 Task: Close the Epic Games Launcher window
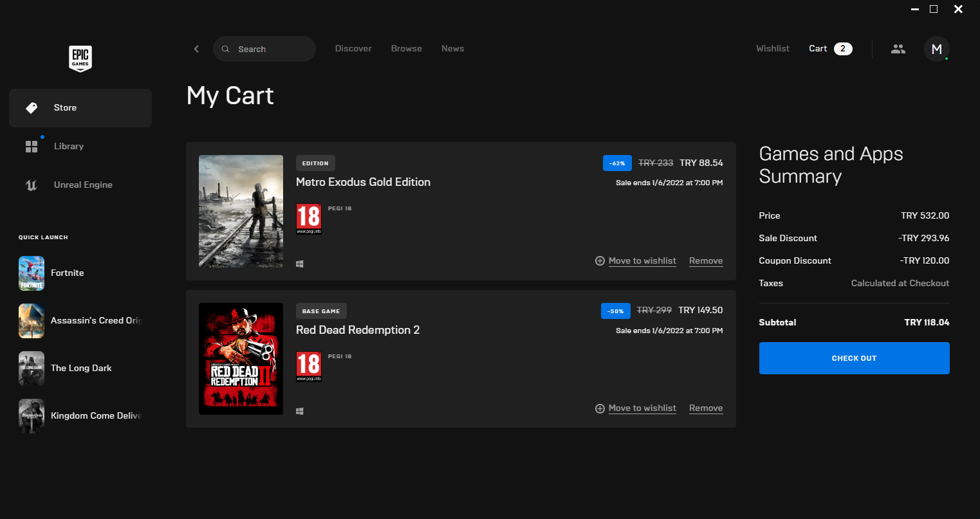click(958, 10)
